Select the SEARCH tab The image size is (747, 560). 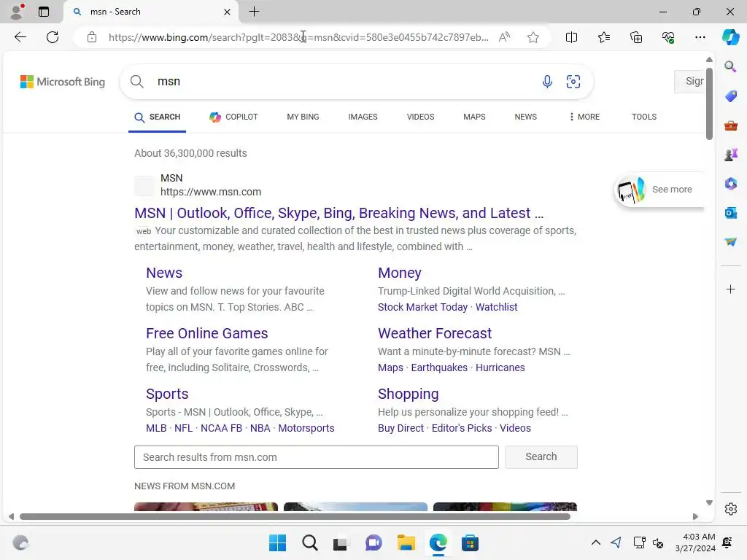[x=158, y=117]
